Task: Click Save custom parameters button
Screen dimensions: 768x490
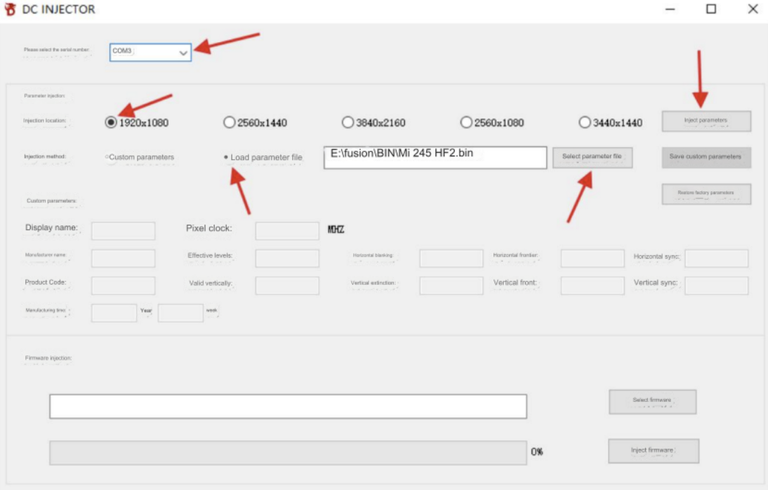Action: 706,157
